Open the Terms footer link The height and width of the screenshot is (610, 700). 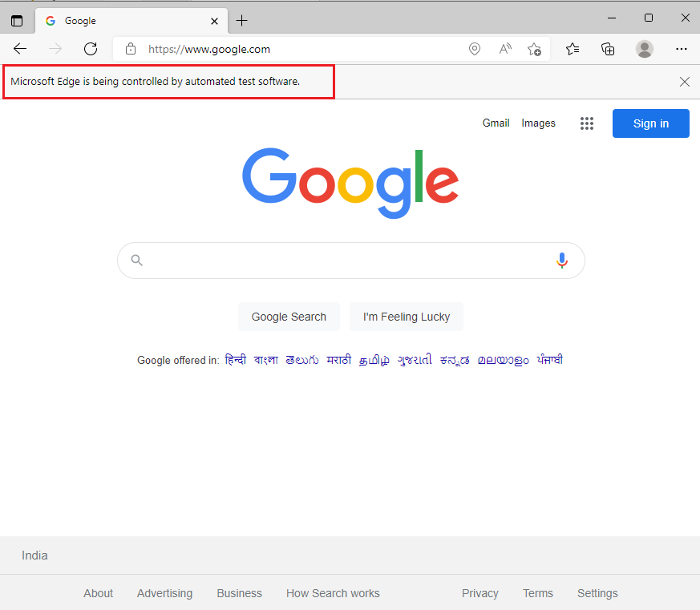click(x=538, y=593)
